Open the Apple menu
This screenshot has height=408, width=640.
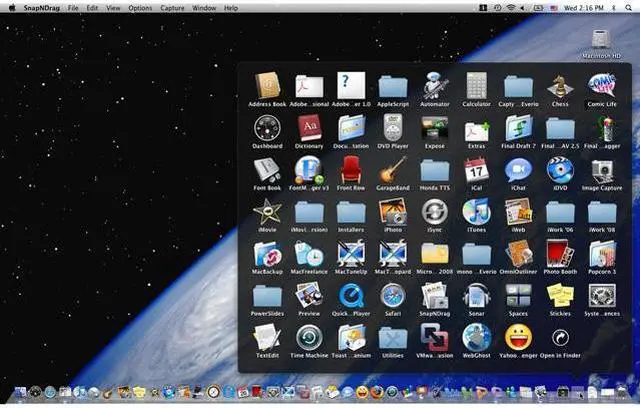12,7
